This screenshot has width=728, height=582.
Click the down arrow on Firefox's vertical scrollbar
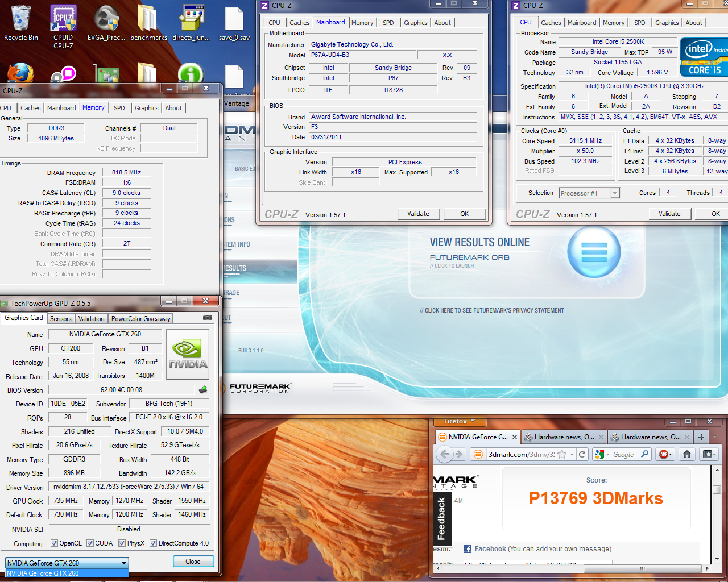tap(717, 559)
